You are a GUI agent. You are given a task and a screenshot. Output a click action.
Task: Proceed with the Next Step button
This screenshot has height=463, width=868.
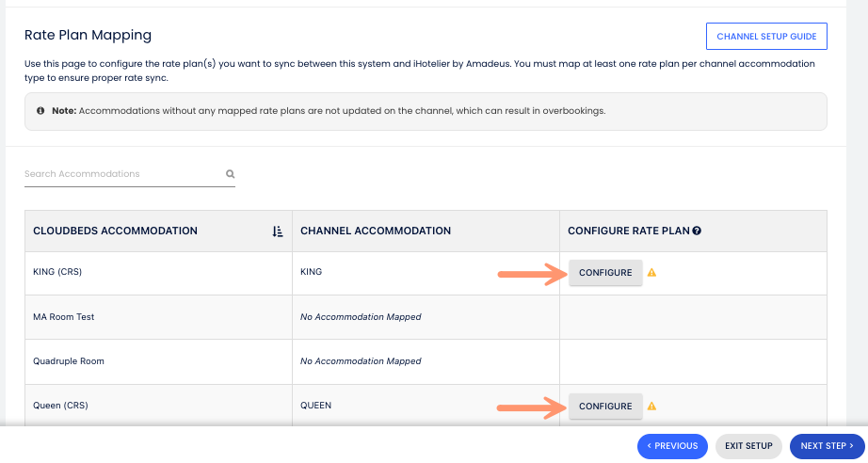(x=826, y=446)
